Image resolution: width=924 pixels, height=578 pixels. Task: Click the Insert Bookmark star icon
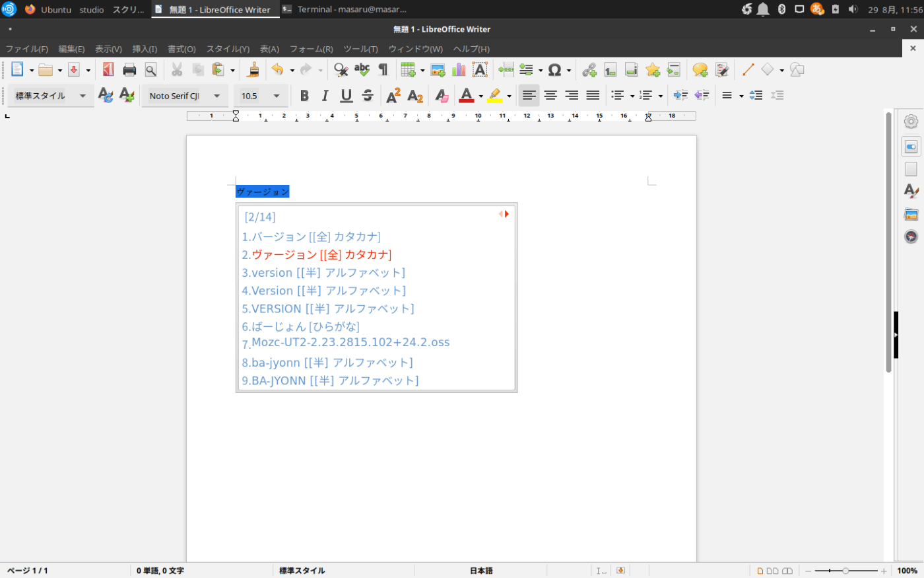(x=653, y=69)
